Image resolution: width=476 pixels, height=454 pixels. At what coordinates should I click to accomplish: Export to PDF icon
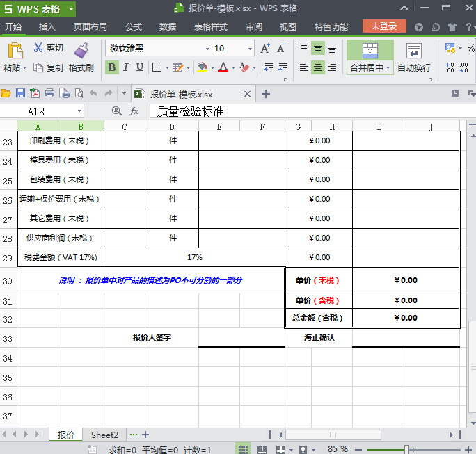pos(35,93)
